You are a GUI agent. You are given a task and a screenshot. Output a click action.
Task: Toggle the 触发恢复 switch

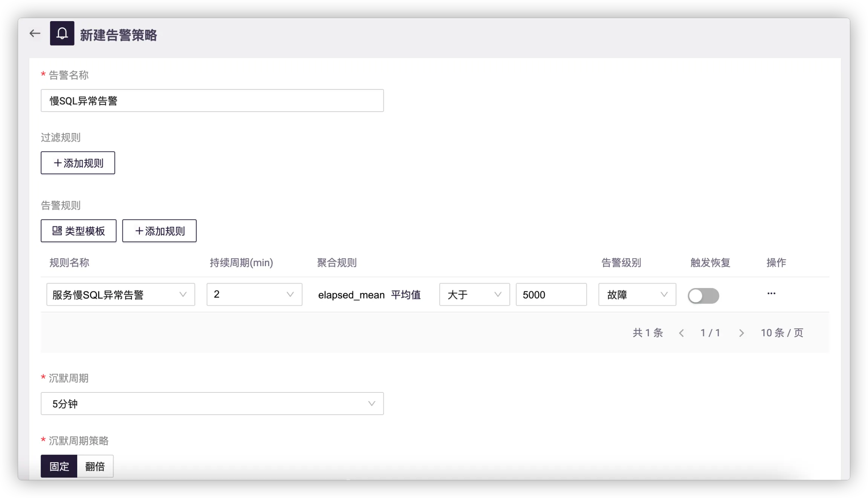(x=703, y=296)
